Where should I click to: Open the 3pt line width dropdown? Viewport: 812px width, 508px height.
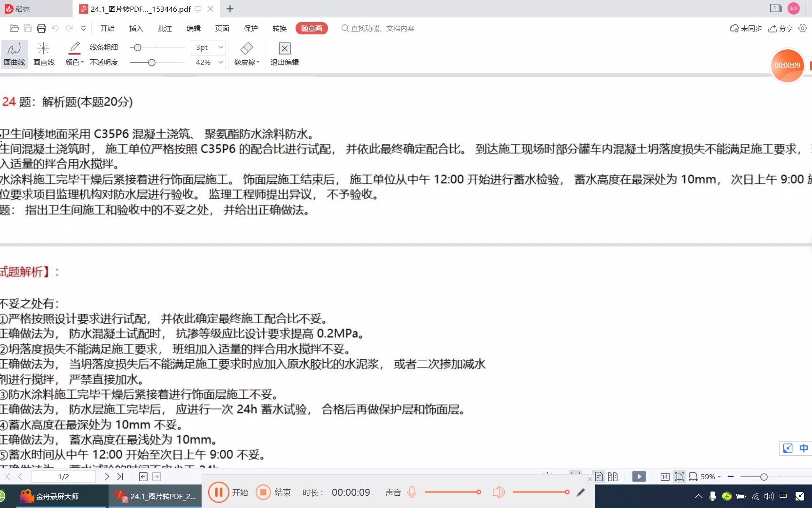[x=209, y=47]
